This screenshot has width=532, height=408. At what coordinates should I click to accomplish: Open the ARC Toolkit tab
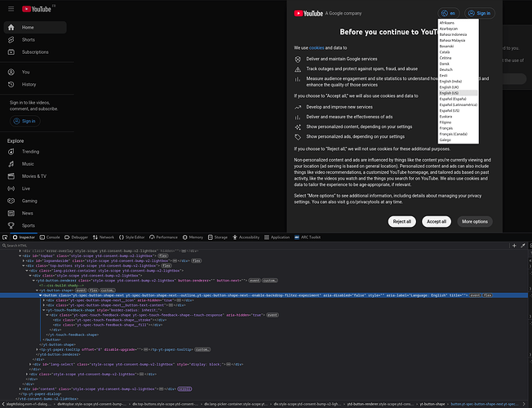pos(308,237)
